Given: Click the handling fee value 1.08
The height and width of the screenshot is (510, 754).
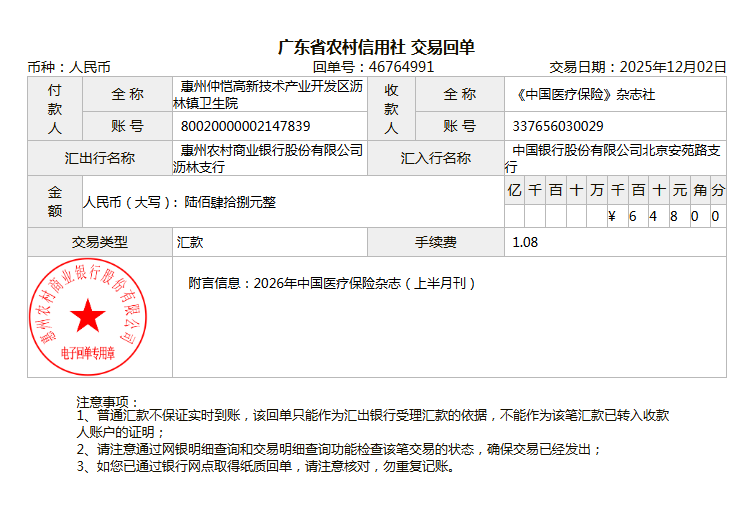Looking at the screenshot, I should 525,242.
